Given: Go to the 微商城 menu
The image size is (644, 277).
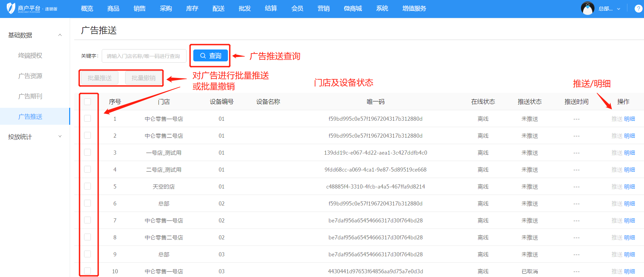Looking at the screenshot, I should coord(353,8).
